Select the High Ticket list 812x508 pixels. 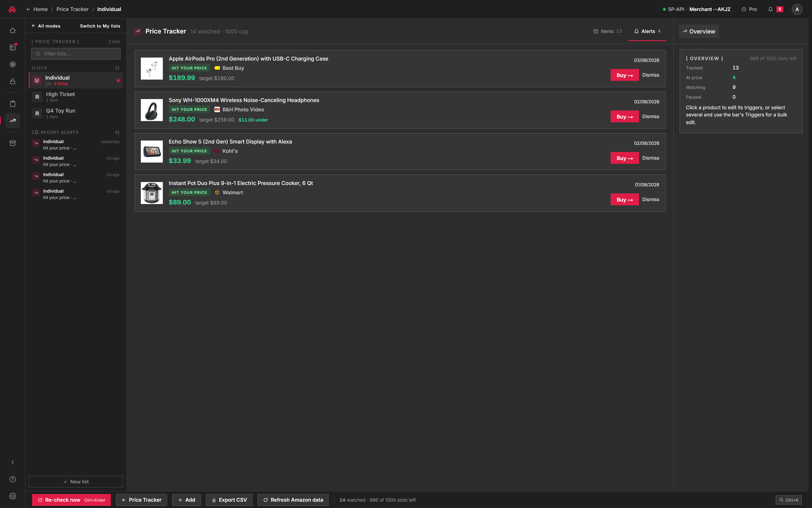pos(76,97)
